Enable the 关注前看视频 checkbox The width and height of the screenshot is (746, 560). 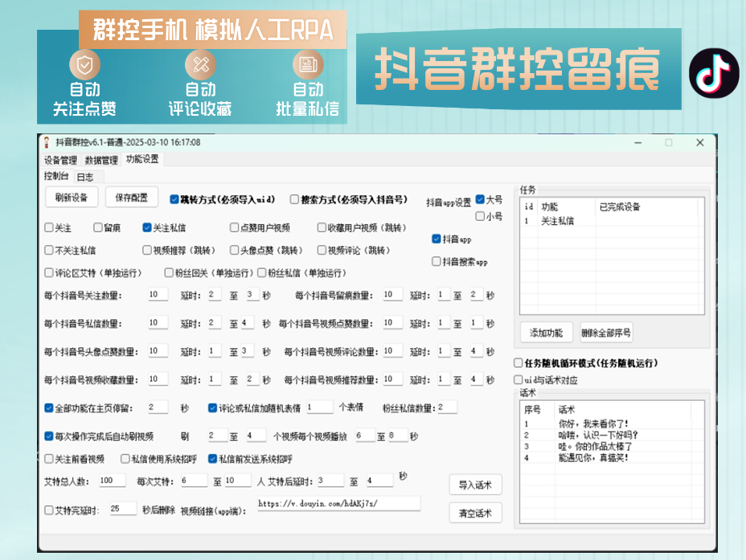48,459
